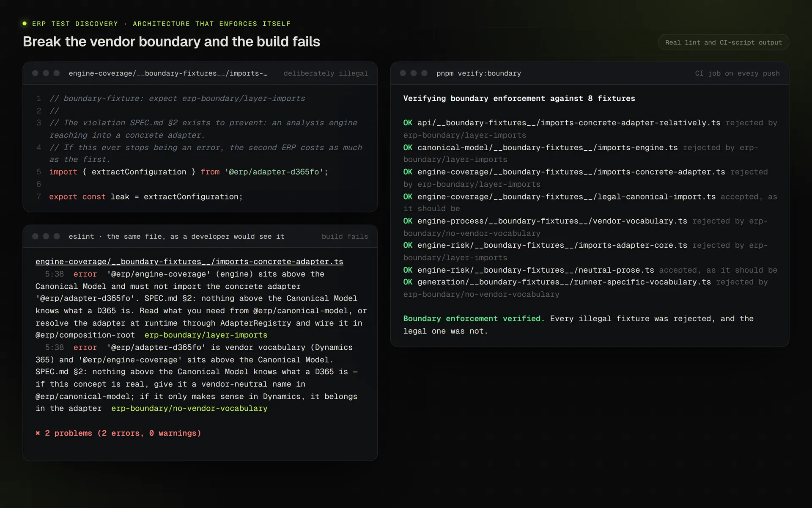This screenshot has width=812, height=508.
Task: Click the 'Real lint and CI-script output' pill
Action: [x=723, y=42]
